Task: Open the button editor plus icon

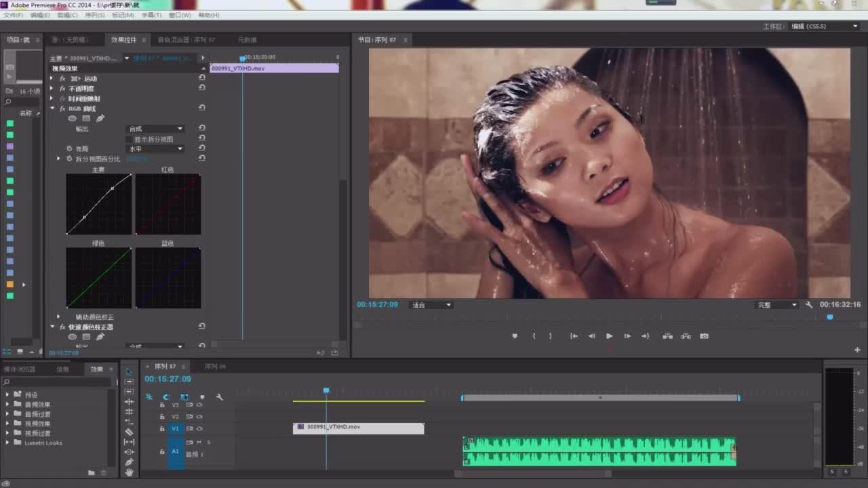Action: coord(857,350)
